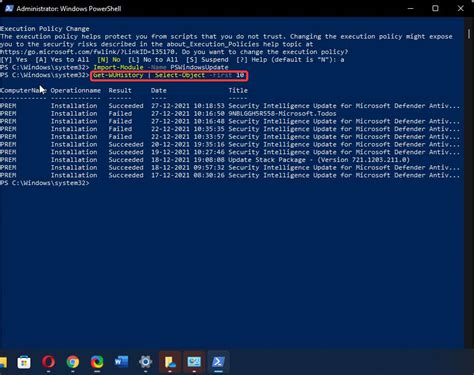
Task: Click 'Execution Policy Change' heading text
Action: point(45,29)
